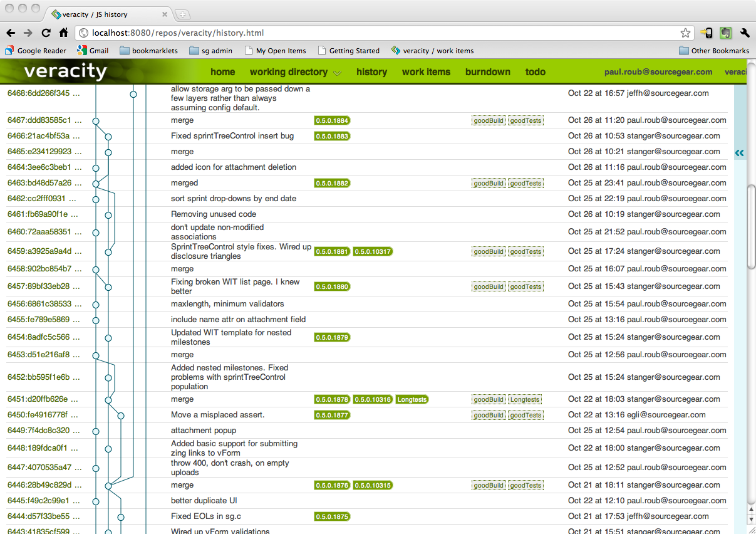The image size is (756, 534).
Task: Click version tag 0.5.0.1875
Action: 332,517
